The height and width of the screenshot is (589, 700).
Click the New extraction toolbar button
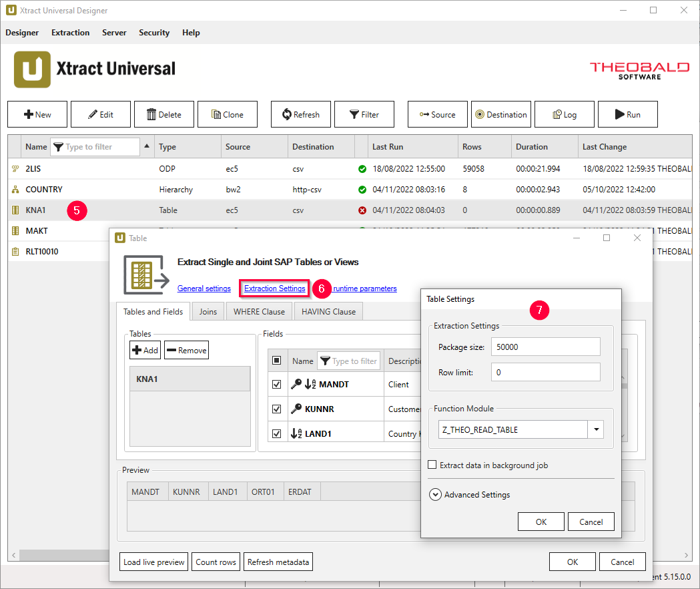37,114
